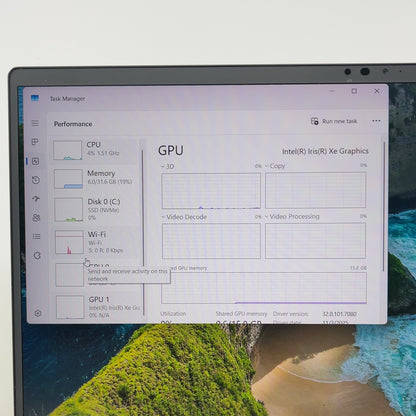Open the Video Processing engine dropdown

(292, 216)
